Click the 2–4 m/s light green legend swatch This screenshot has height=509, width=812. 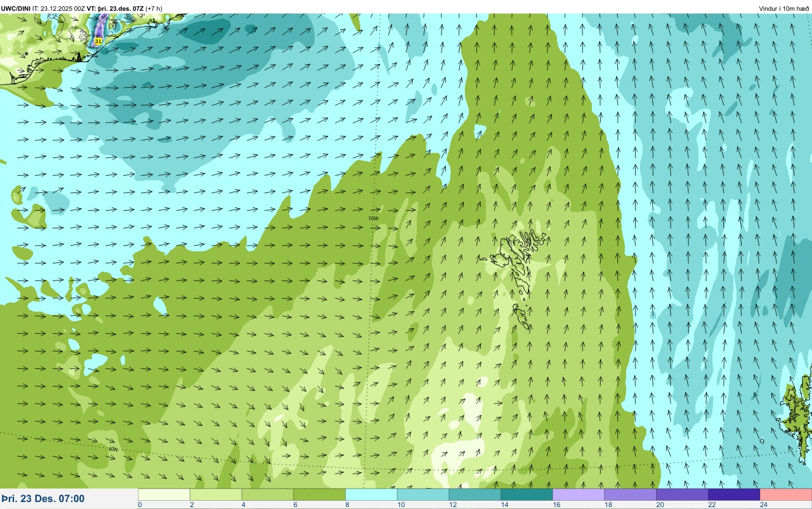pos(216,494)
